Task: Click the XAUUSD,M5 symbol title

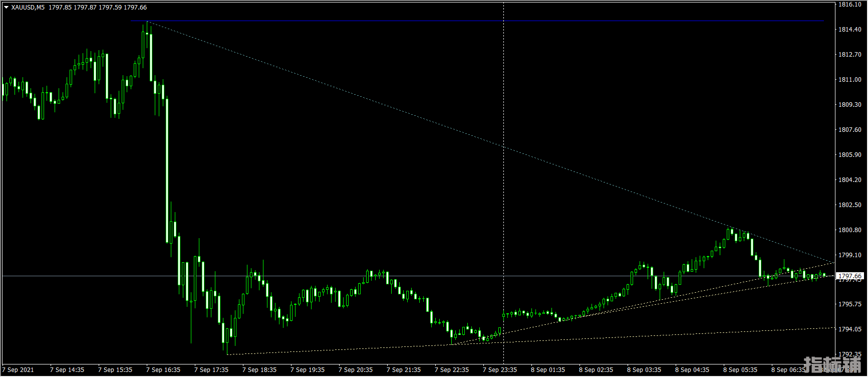Action: point(28,8)
